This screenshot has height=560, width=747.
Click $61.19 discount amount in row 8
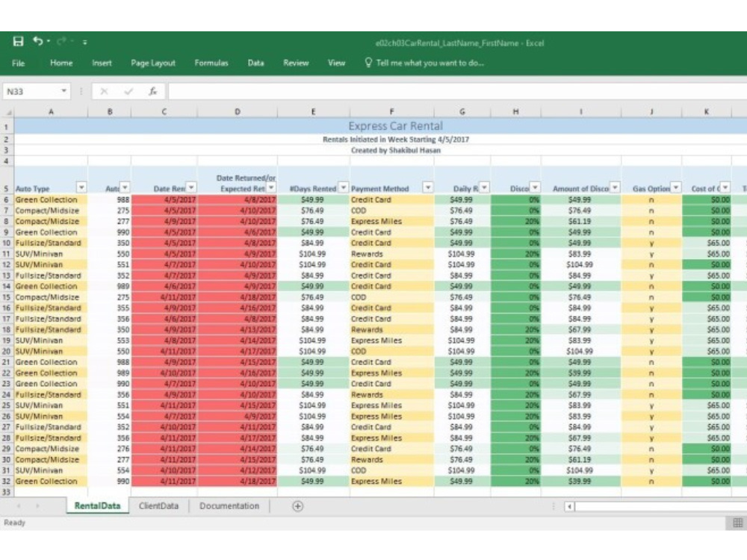(580, 222)
